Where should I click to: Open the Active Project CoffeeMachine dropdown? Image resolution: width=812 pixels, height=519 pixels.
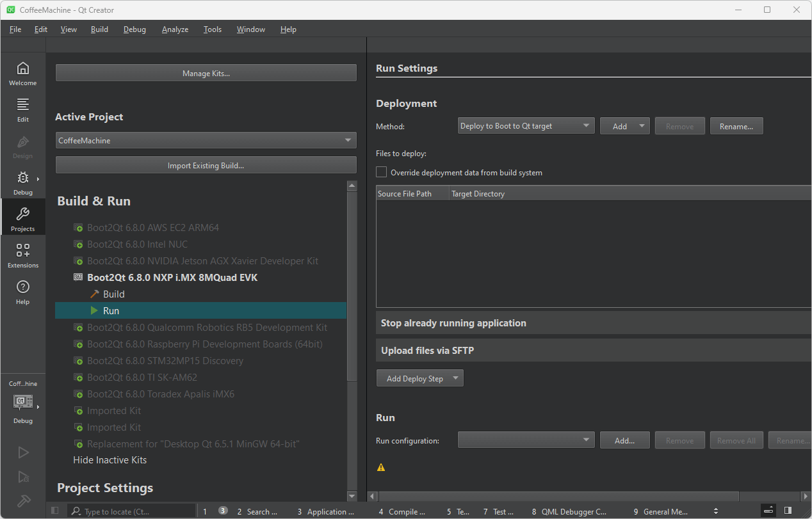206,140
